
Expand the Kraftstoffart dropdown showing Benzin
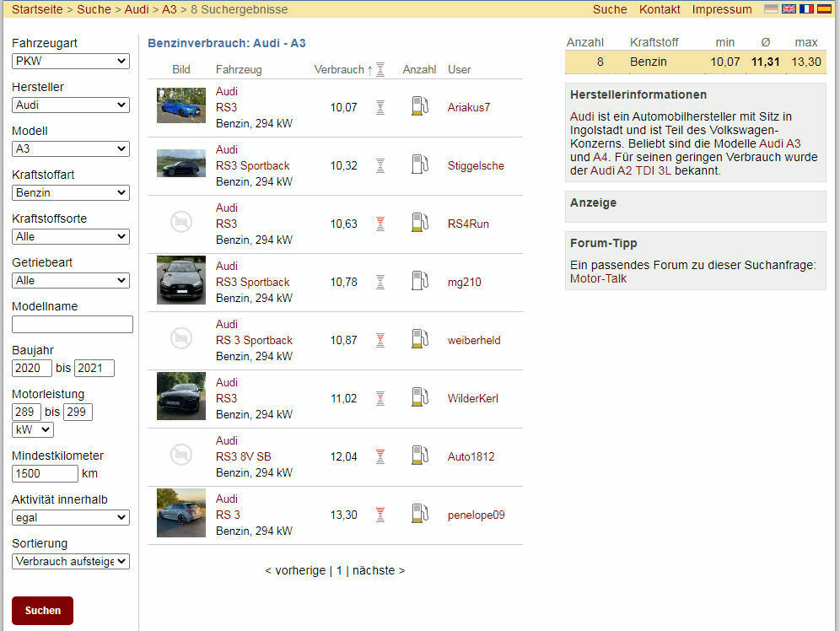click(71, 193)
